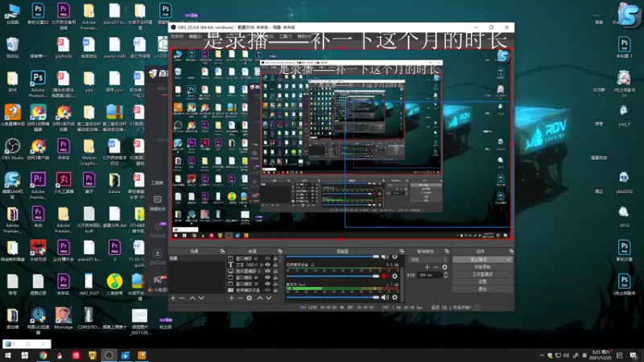
Task: Open the 工具(T) menu in OBS
Action: coord(286,36)
